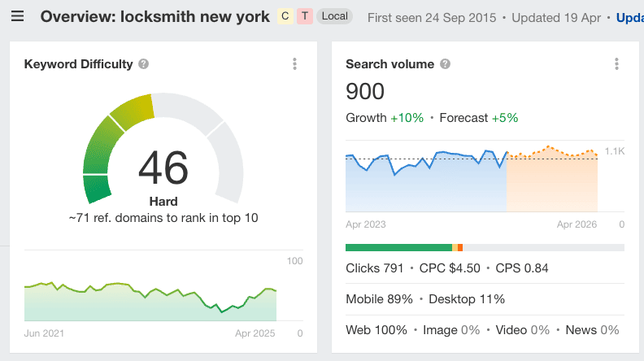
Task: Open Search volume card options menu
Action: (x=616, y=64)
